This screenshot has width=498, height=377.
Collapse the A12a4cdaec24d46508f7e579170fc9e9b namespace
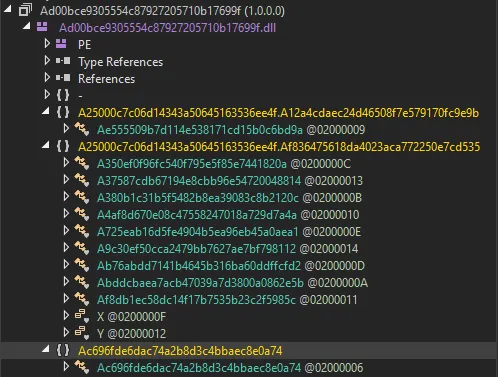coord(46,111)
